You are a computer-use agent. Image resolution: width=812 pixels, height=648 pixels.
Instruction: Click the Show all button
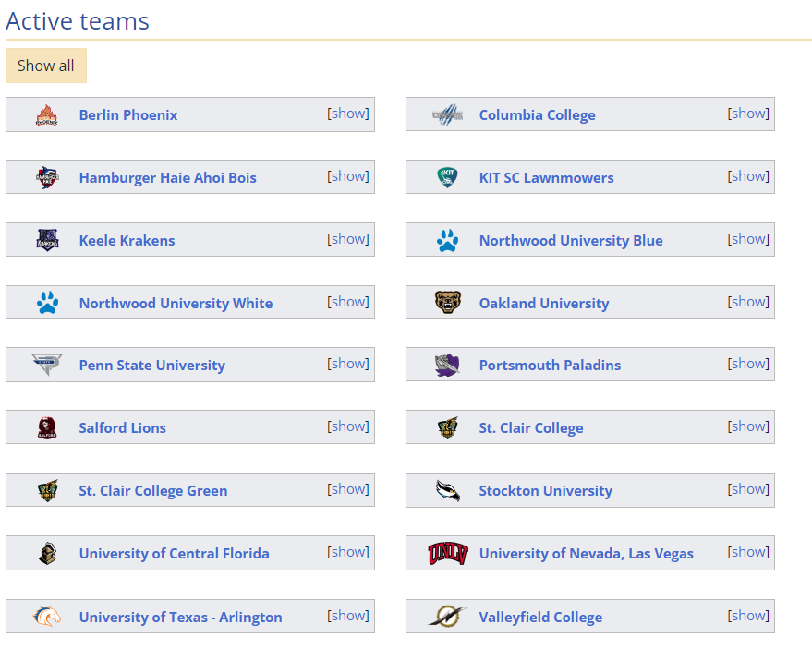(46, 66)
